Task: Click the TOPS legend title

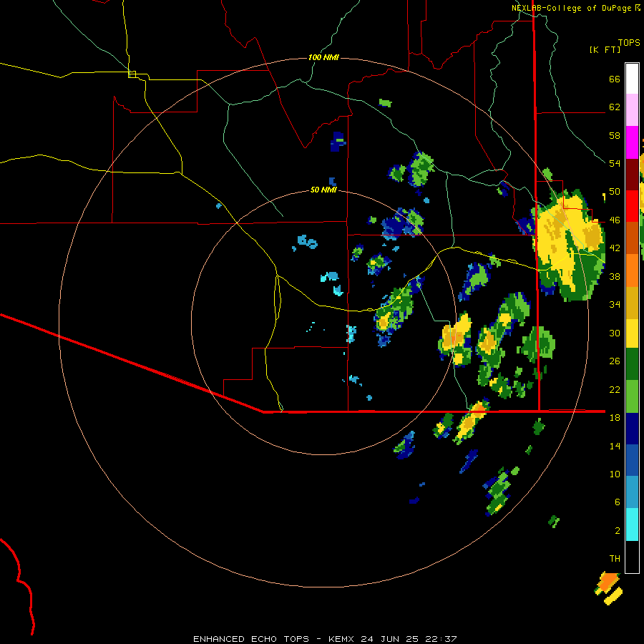Action: pos(629,43)
